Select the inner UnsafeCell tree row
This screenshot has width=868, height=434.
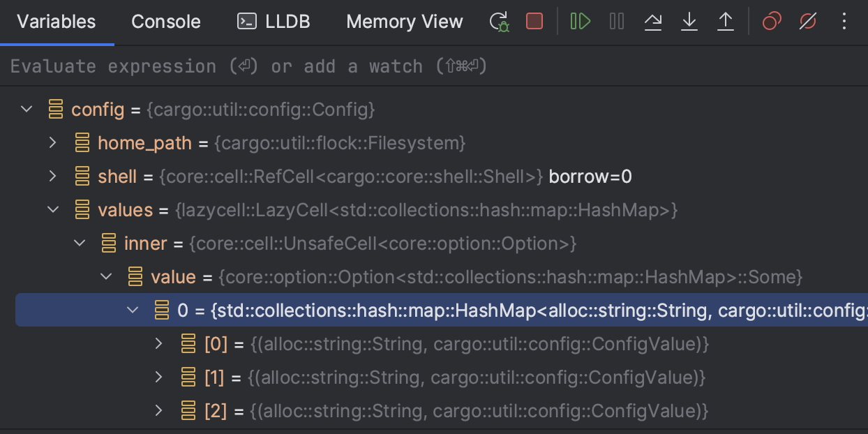[x=146, y=243]
